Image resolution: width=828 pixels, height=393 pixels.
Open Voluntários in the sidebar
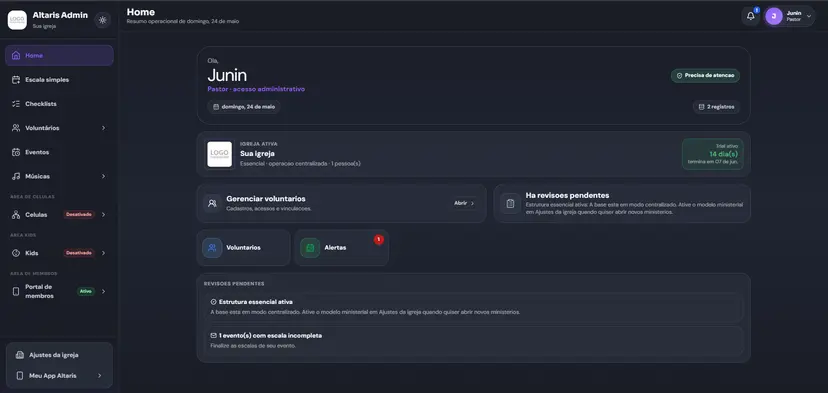click(x=59, y=128)
